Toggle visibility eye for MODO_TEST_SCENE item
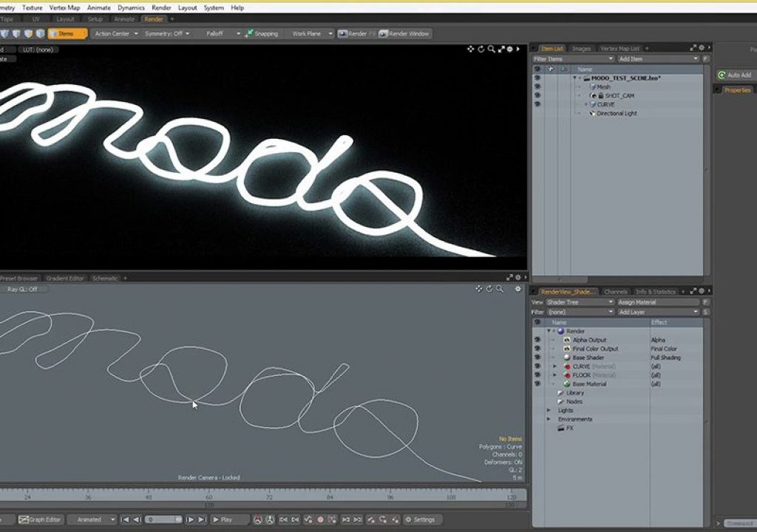 click(537, 78)
